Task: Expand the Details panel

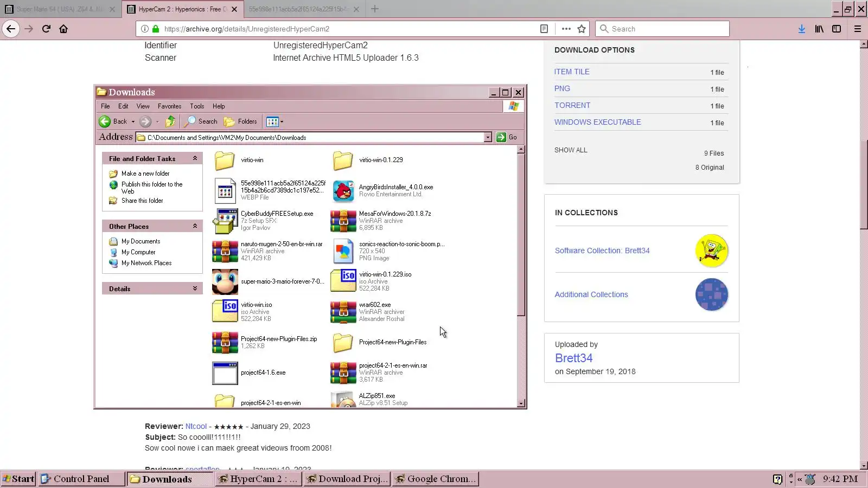Action: pyautogui.click(x=195, y=288)
